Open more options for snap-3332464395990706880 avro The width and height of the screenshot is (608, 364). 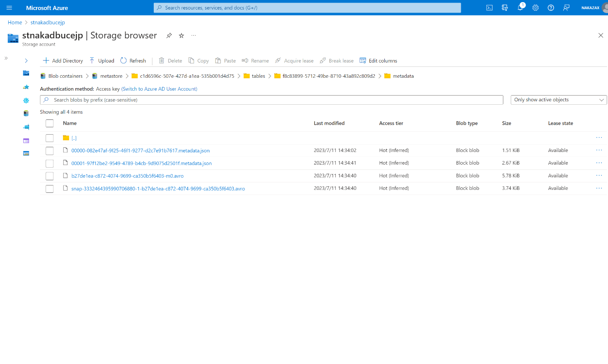click(x=599, y=188)
